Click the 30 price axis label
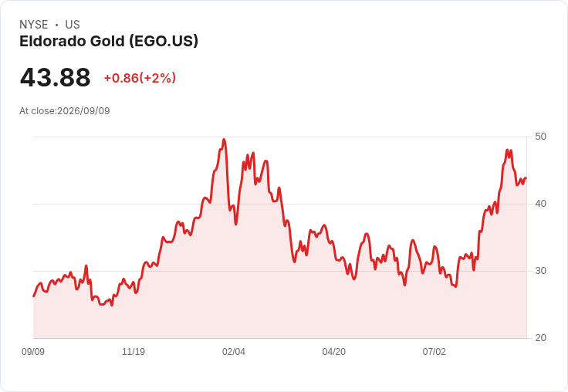 (x=540, y=271)
